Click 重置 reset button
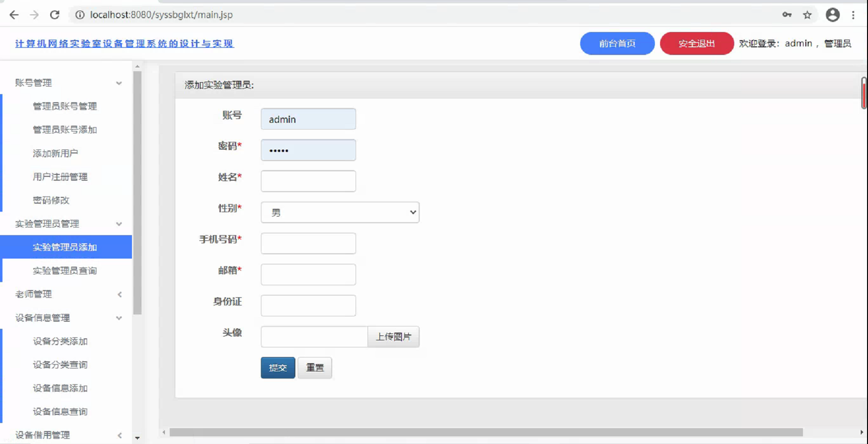Screen dimensions: 868x444 tap(315, 368)
